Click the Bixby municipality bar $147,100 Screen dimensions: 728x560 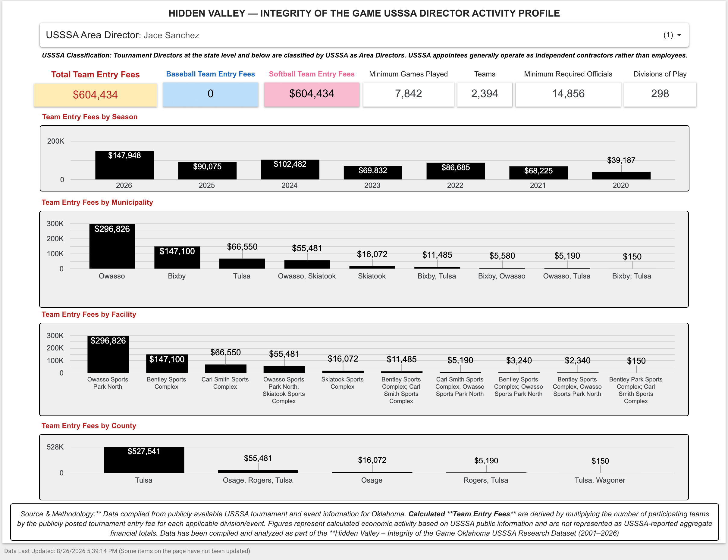[177, 257]
